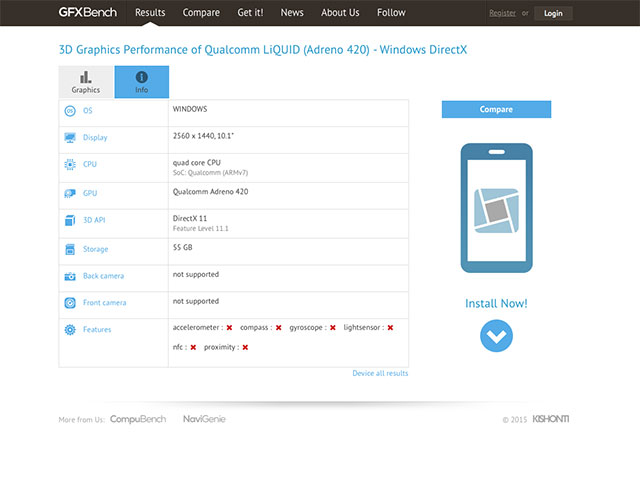
Task: Click the 'Storage' row label
Action: pyautogui.click(x=96, y=249)
